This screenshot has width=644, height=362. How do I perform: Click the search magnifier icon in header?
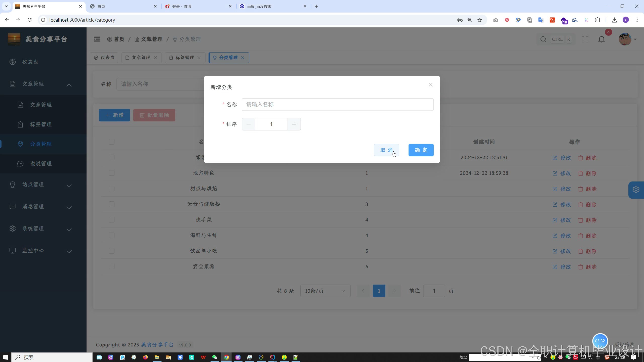click(543, 39)
